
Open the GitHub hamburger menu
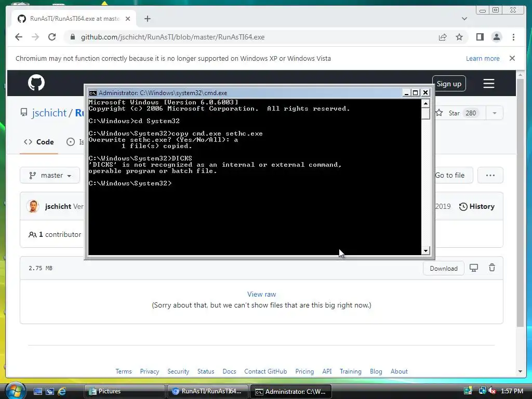(488, 84)
